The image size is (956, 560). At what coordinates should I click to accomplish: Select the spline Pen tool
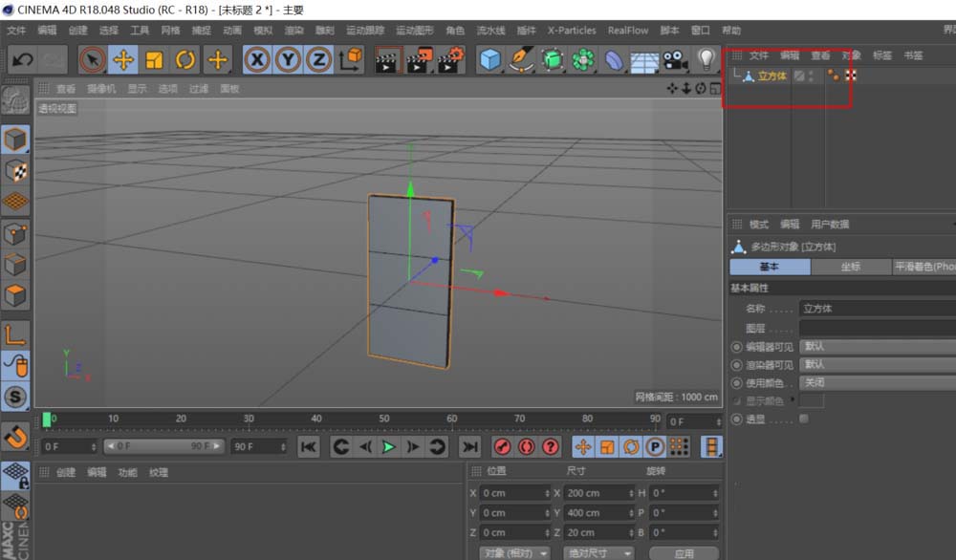[x=519, y=59]
